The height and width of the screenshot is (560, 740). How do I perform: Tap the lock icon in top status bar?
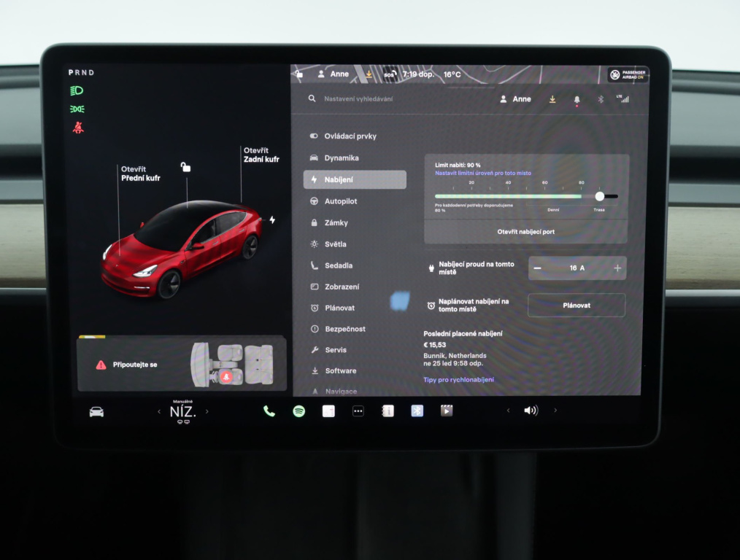coord(299,74)
